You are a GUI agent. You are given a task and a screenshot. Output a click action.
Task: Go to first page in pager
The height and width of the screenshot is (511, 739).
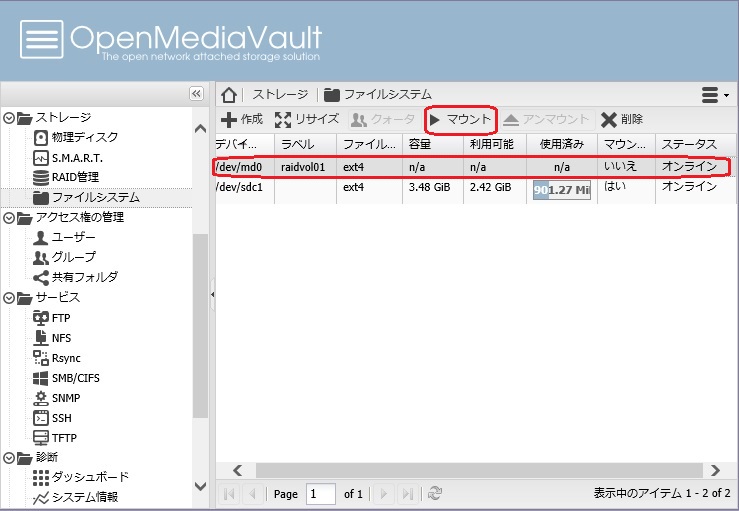tap(230, 494)
